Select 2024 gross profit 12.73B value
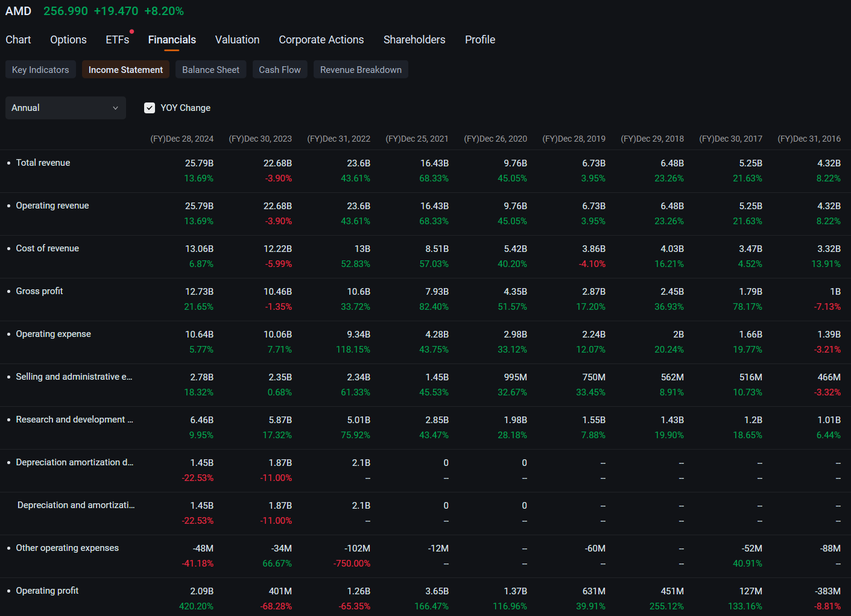The width and height of the screenshot is (851, 616). 199,292
